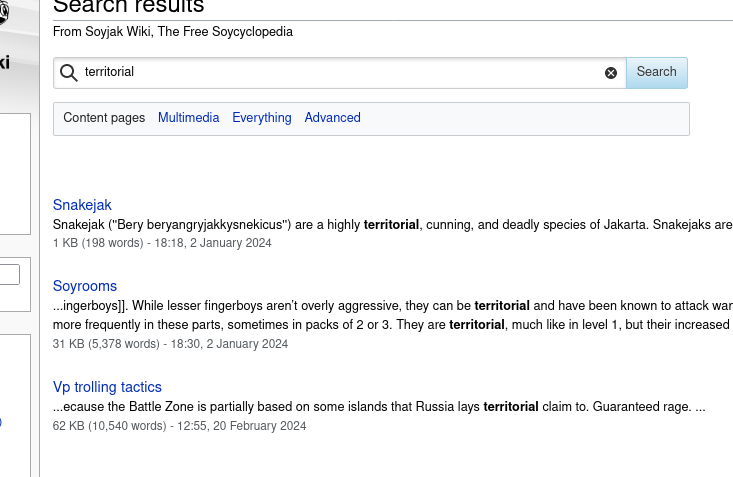Switch to the Multimedia search tab
Screen dimensions: 733x477
click(x=188, y=118)
